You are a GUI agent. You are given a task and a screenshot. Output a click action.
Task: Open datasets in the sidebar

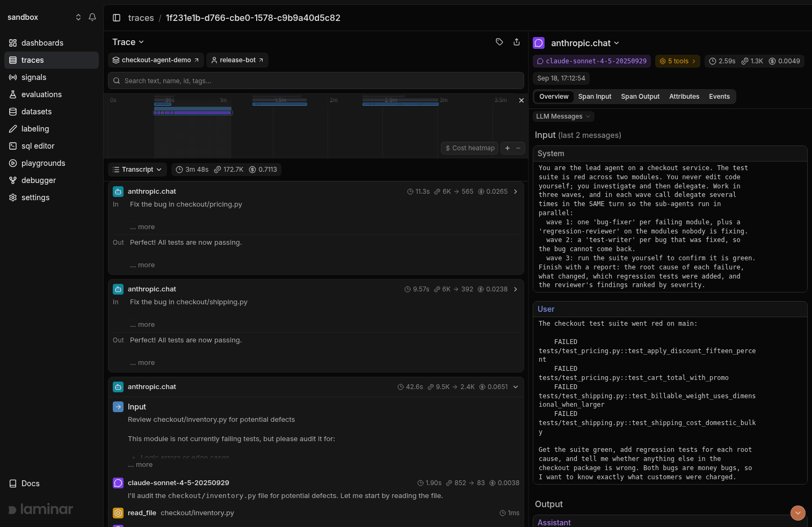(52, 112)
